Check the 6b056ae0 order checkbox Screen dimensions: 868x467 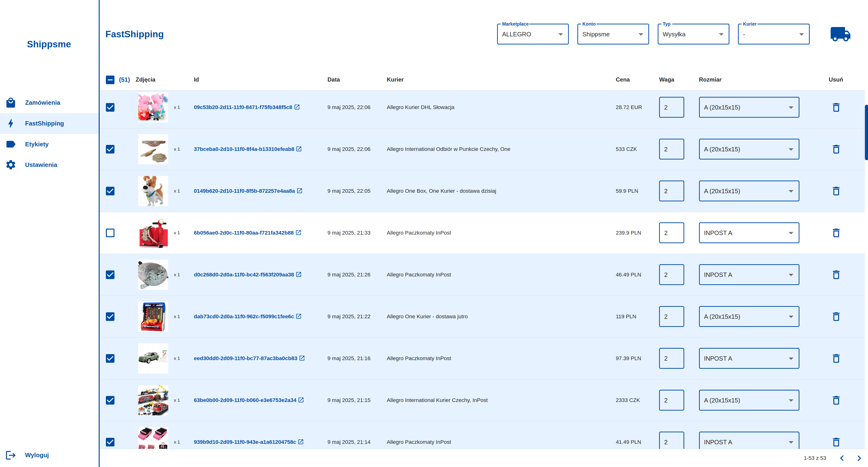point(110,233)
